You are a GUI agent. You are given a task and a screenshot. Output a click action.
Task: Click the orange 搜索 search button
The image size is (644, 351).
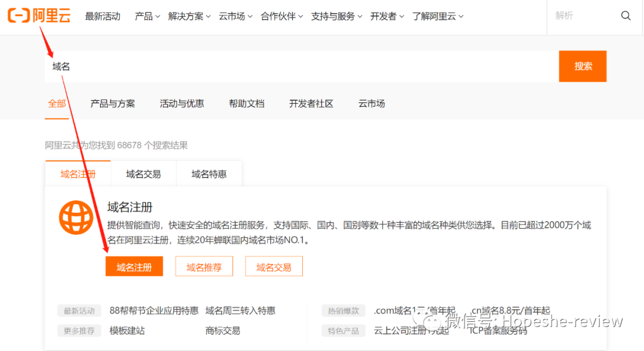583,66
